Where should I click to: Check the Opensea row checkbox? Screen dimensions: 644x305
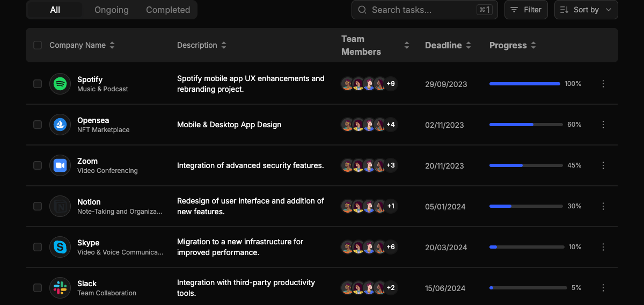click(x=38, y=125)
